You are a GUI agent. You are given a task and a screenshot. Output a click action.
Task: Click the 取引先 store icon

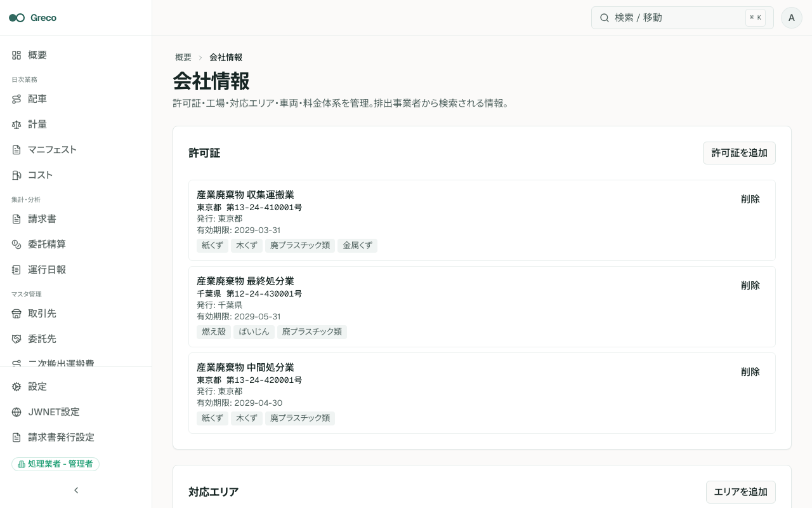(16, 314)
